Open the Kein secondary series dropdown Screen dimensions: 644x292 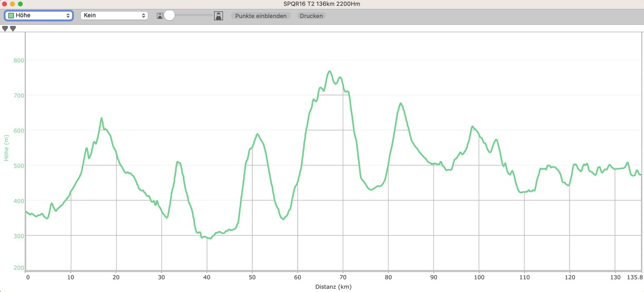point(114,16)
